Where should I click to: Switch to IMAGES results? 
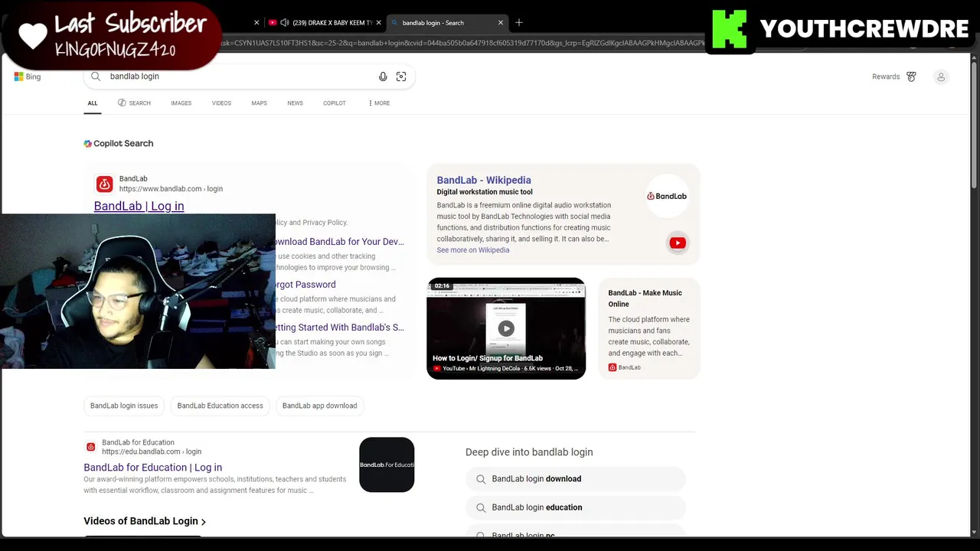pyautogui.click(x=181, y=103)
